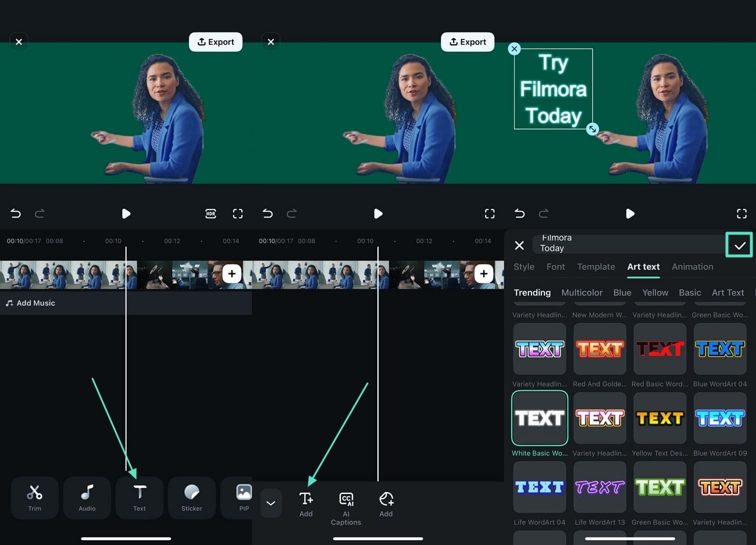Switch to the Style tab
The width and height of the screenshot is (756, 545).
coord(523,266)
